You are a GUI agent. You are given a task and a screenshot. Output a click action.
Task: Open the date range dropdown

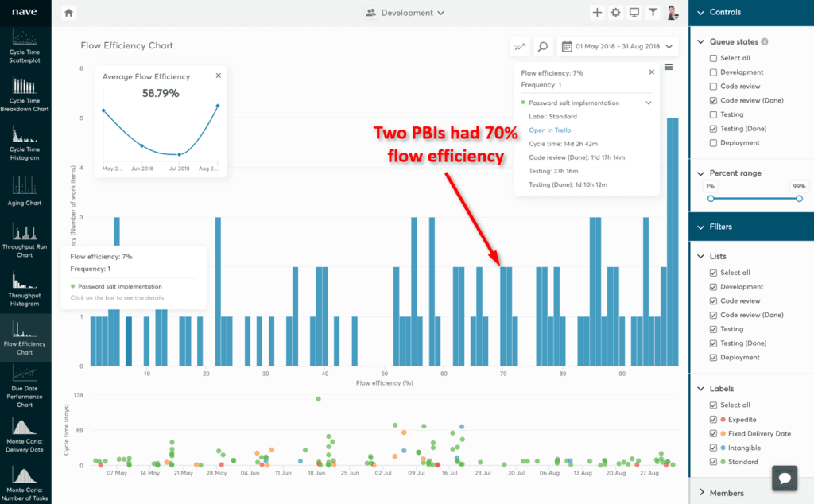pos(618,47)
